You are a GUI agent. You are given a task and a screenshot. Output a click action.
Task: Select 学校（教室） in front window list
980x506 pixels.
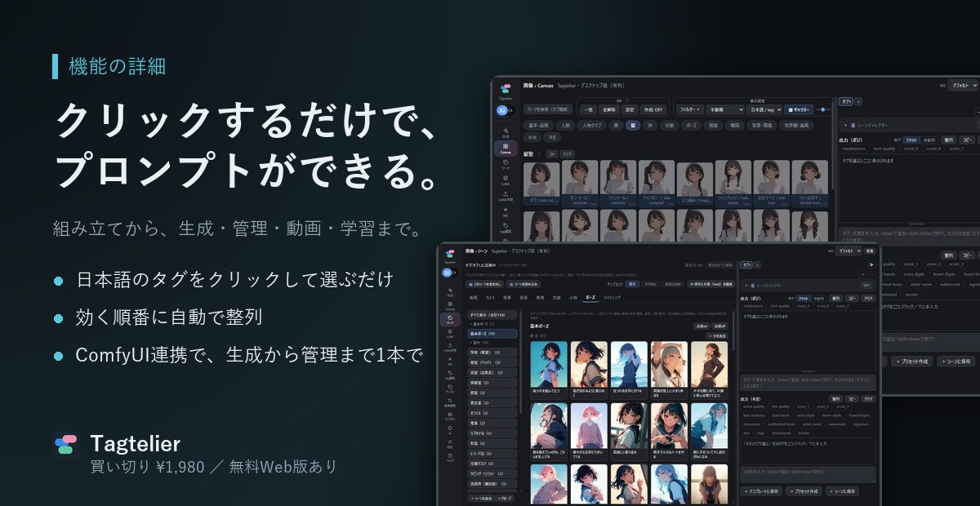(x=492, y=353)
